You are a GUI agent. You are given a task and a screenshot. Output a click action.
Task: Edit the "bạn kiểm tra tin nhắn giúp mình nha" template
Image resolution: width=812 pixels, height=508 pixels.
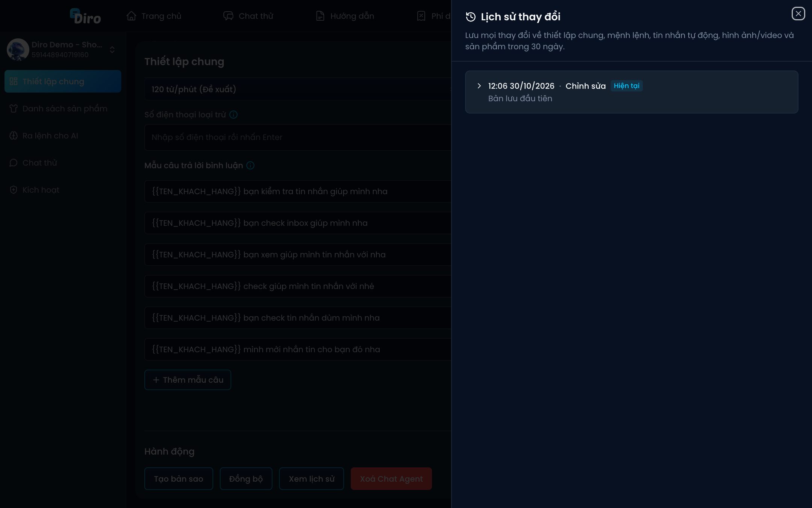pyautogui.click(x=298, y=191)
